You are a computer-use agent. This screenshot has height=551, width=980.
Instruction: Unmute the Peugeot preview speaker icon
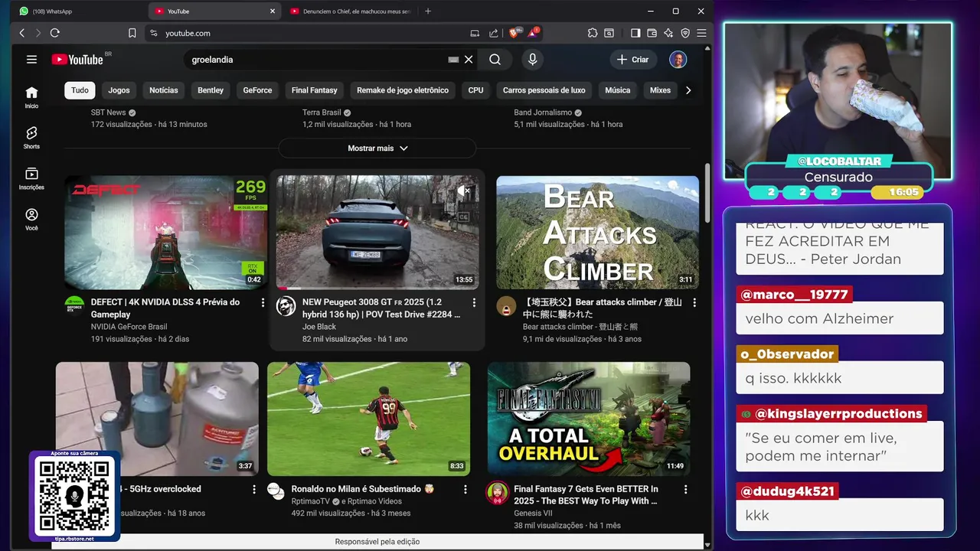coord(463,191)
